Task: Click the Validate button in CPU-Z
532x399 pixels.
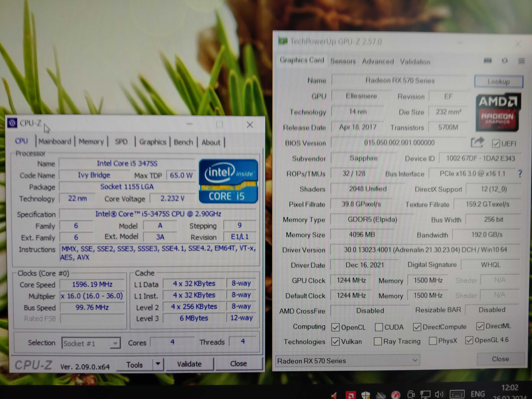Action: point(189,364)
